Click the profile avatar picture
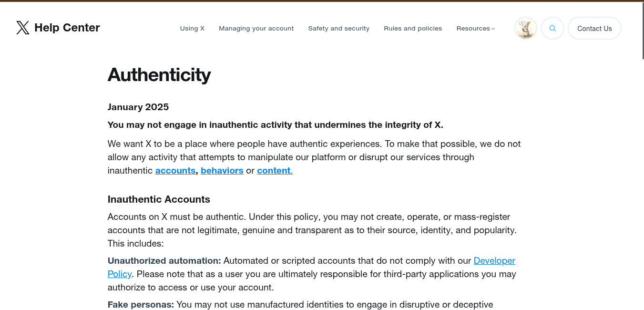This screenshot has width=644, height=310. point(526,28)
